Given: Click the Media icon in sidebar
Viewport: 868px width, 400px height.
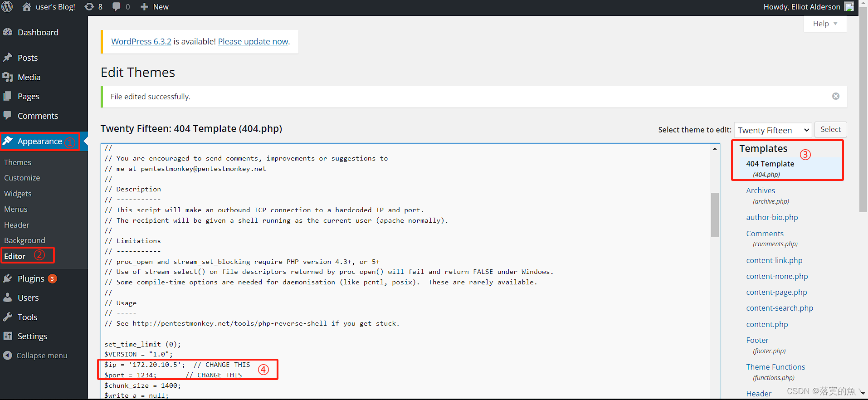Looking at the screenshot, I should [8, 77].
